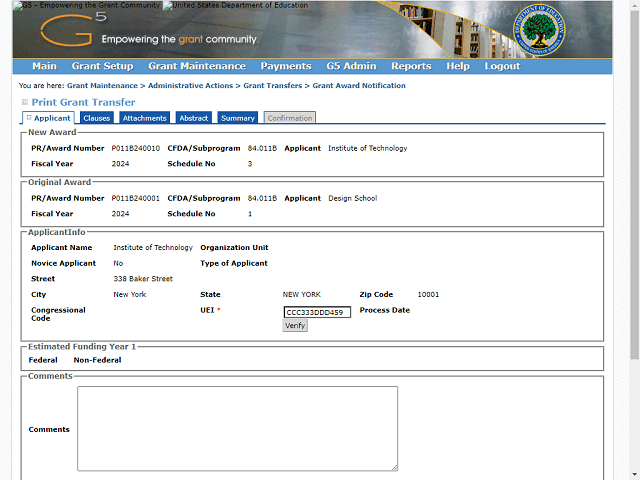The width and height of the screenshot is (640, 480).
Task: Click the Print Grant Transfer heading
Action: click(83, 102)
